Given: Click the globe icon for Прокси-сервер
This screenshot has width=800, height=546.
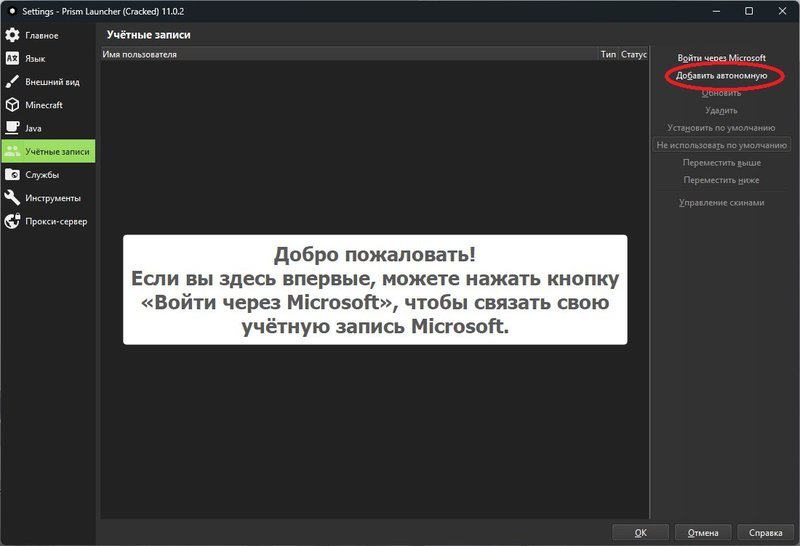Looking at the screenshot, I should [12, 221].
